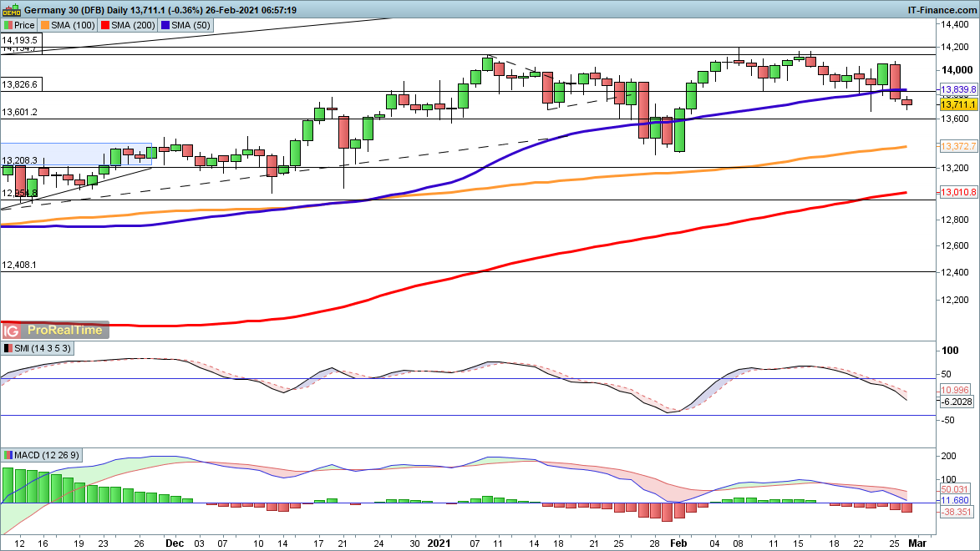Viewport: 980px width, 551px height.
Task: Click the 13,601.2 price level label
Action: [x=19, y=112]
